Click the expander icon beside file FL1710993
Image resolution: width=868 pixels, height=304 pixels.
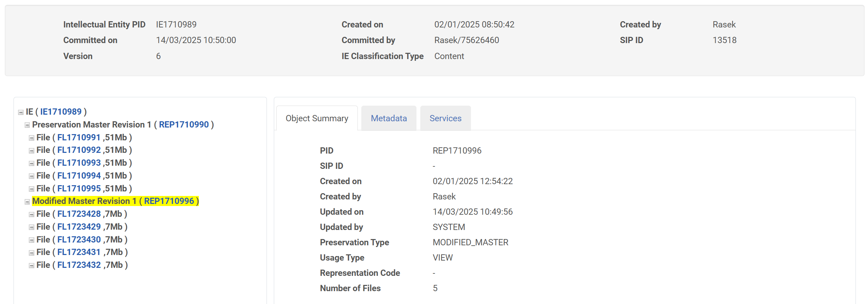32,163
